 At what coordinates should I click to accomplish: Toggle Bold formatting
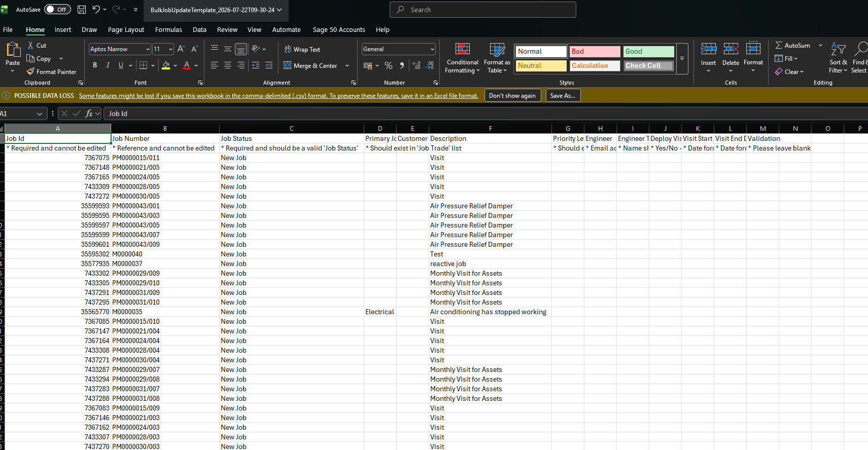(x=95, y=65)
